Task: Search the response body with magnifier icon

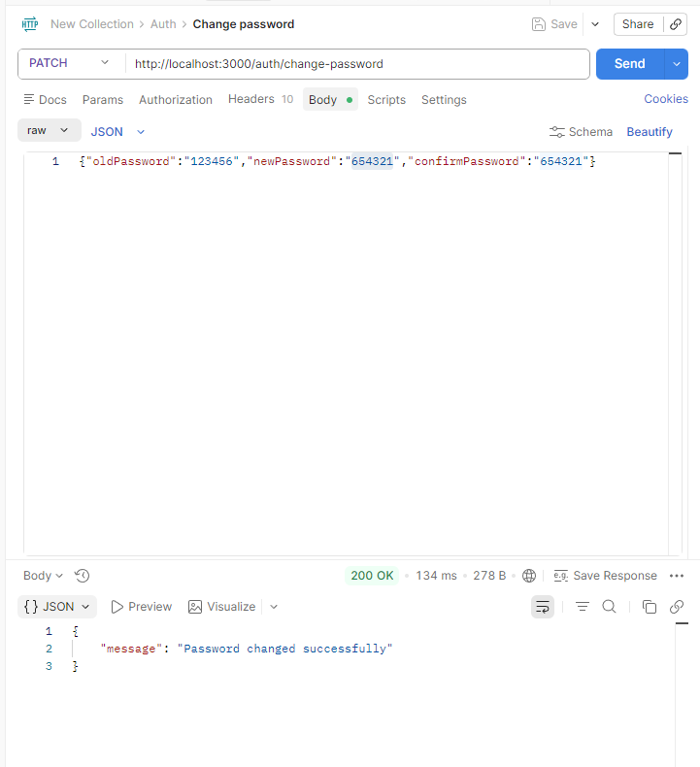Action: 609,607
